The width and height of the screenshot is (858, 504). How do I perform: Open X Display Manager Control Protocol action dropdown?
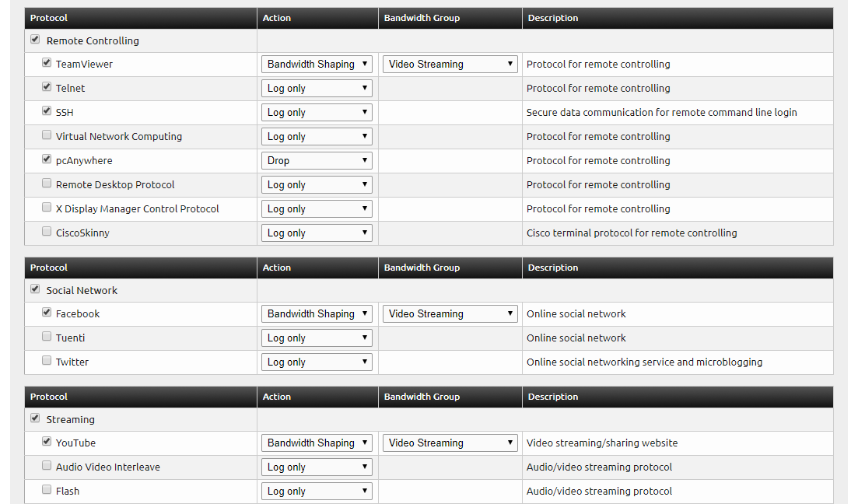coord(317,208)
